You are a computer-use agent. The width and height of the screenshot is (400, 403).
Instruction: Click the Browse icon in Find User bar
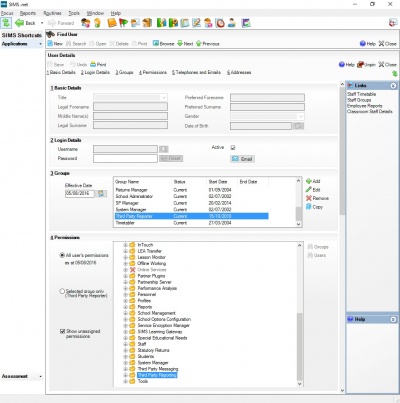pyautogui.click(x=156, y=44)
